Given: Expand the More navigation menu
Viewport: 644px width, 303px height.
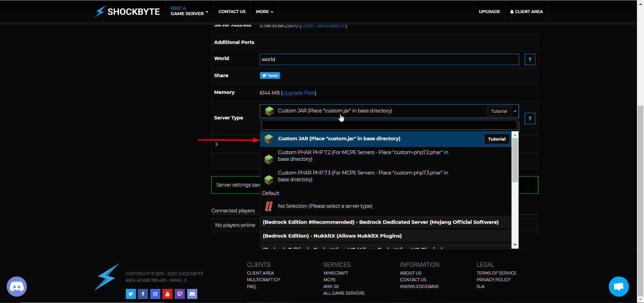Looking at the screenshot, I should pos(265,12).
